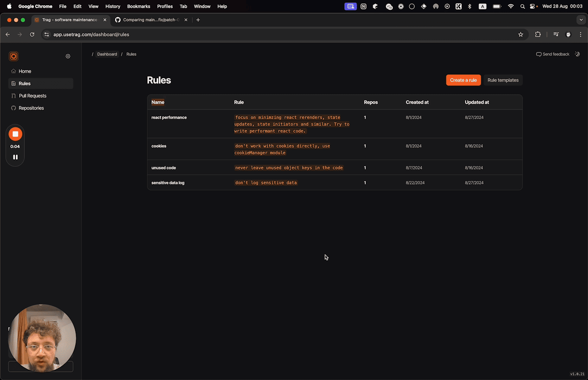Open a new browser tab
This screenshot has height=380, width=588.
pyautogui.click(x=198, y=20)
